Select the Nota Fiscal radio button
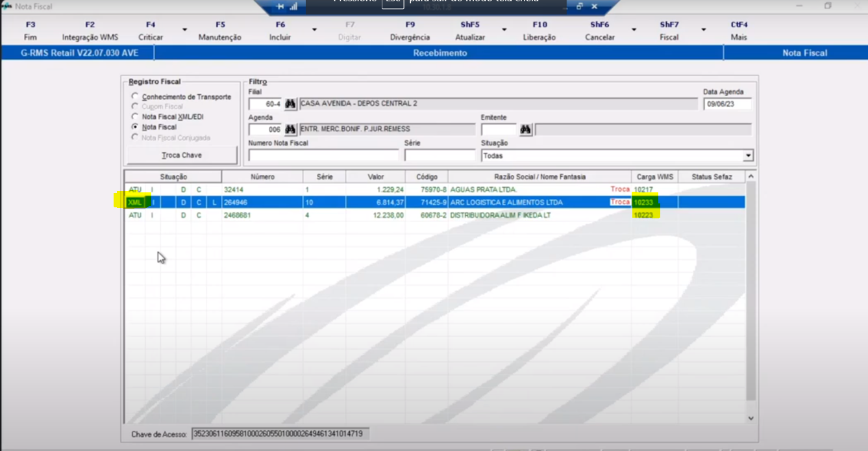Image resolution: width=868 pixels, height=451 pixels. pos(135,127)
